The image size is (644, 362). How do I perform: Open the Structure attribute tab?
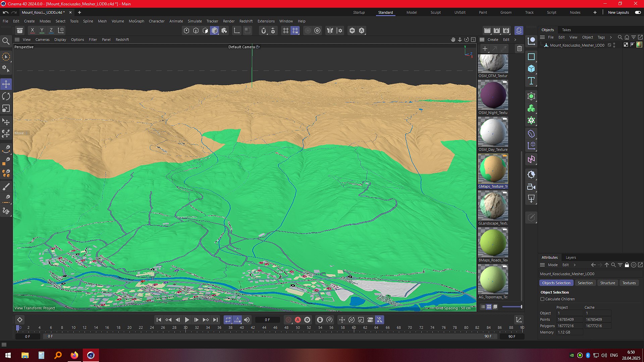607,283
